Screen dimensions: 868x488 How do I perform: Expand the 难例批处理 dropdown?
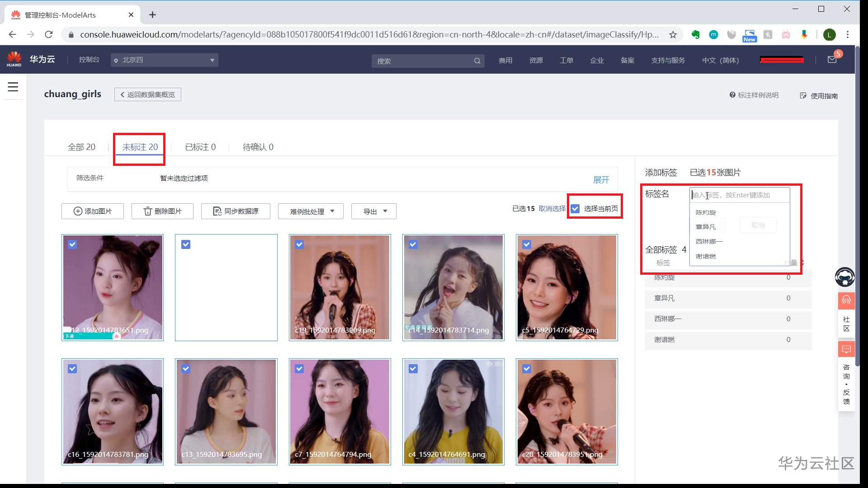(x=311, y=211)
